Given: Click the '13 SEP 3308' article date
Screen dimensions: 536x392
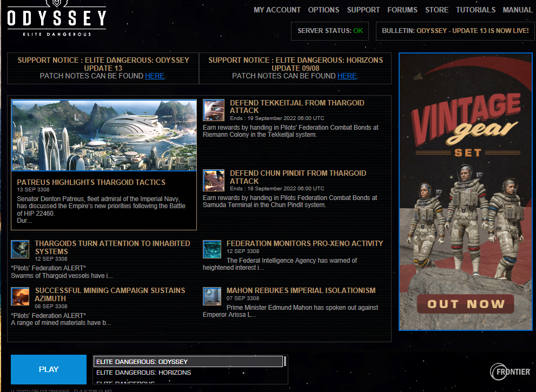Looking at the screenshot, I should (x=33, y=190).
